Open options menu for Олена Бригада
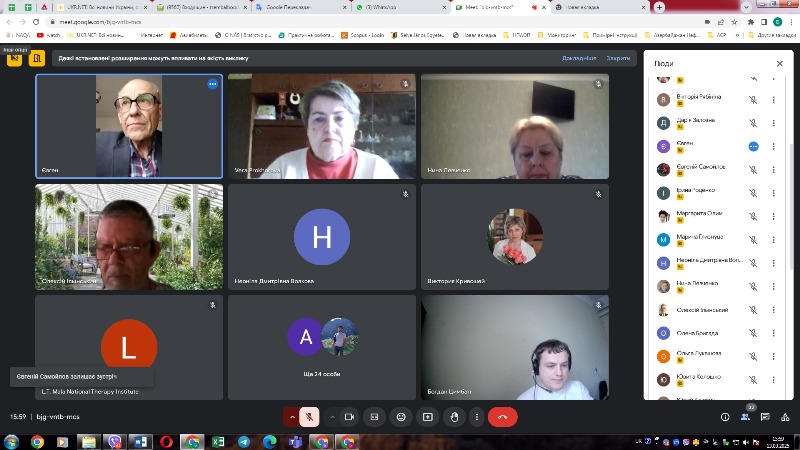The width and height of the screenshot is (800, 450). tap(773, 333)
